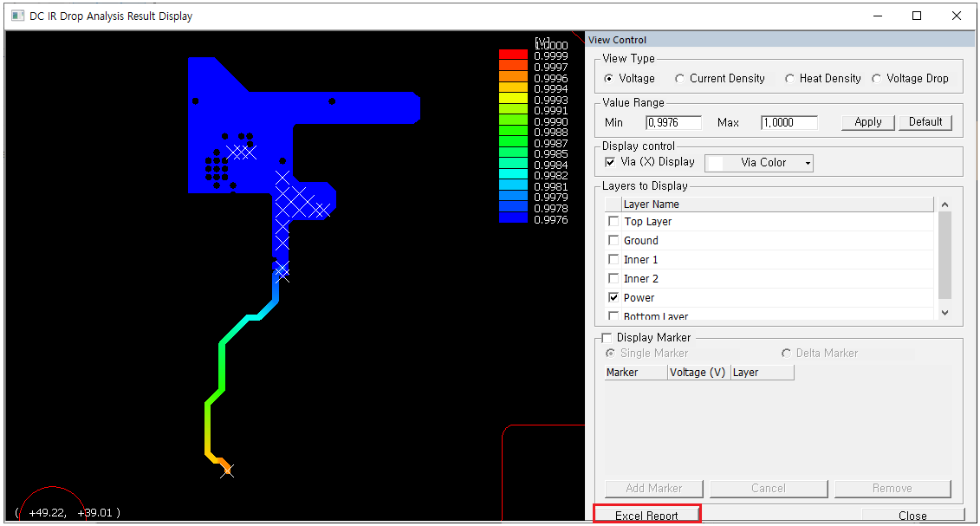Screen dimensions: 980x526
Task: Check the Ground layer box
Action: pos(613,241)
